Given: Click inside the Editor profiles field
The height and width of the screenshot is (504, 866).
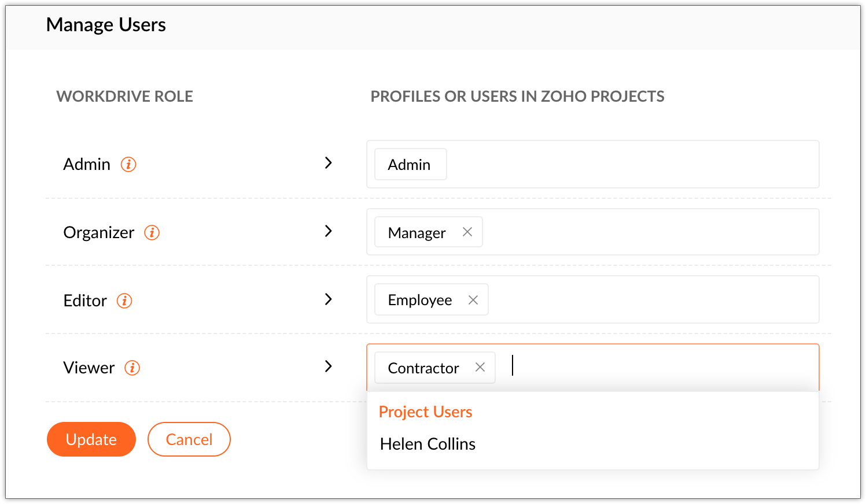Looking at the screenshot, I should click(x=636, y=299).
